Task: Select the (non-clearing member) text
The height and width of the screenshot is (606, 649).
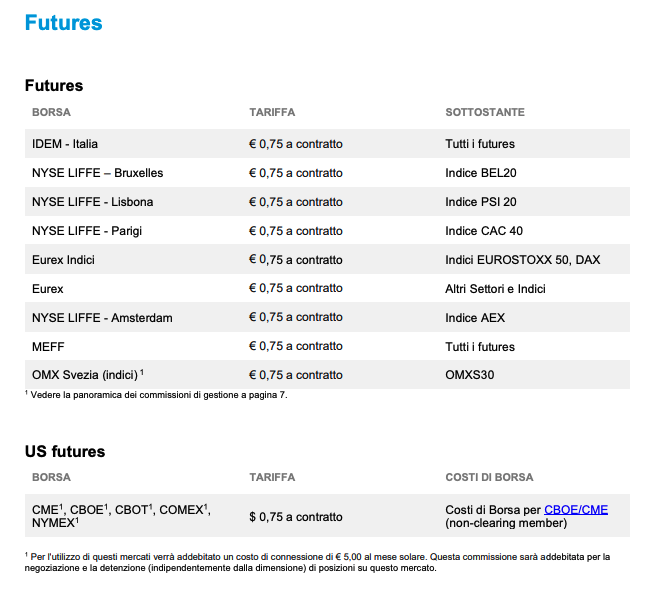Action: [x=506, y=523]
